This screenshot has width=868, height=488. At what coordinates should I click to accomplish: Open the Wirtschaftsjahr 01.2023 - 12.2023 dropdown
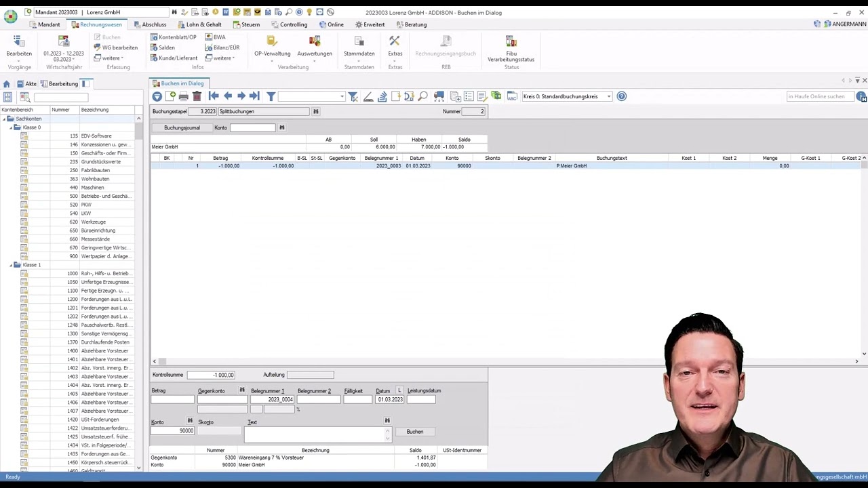(64, 49)
